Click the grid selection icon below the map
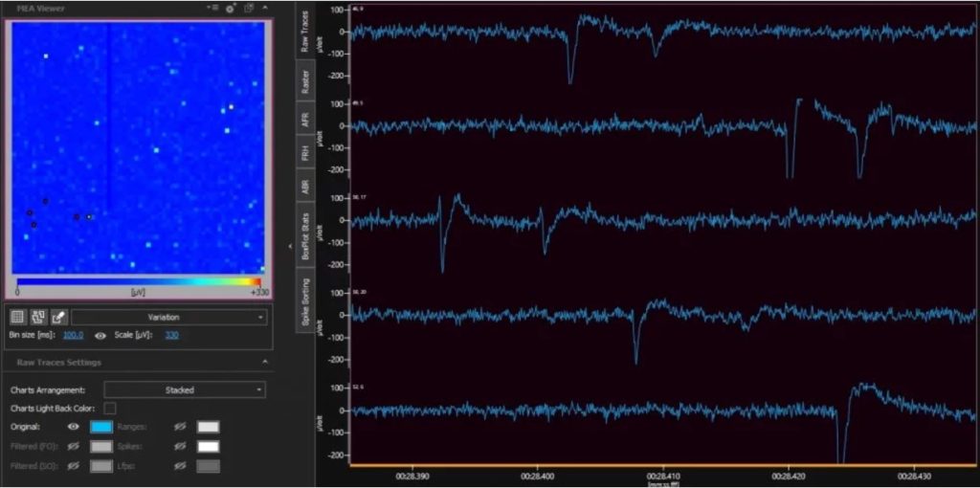The height and width of the screenshot is (488, 980). (18, 317)
